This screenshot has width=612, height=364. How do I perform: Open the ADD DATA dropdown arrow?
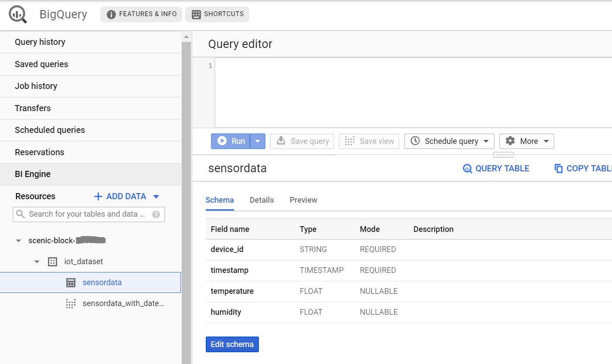point(156,197)
